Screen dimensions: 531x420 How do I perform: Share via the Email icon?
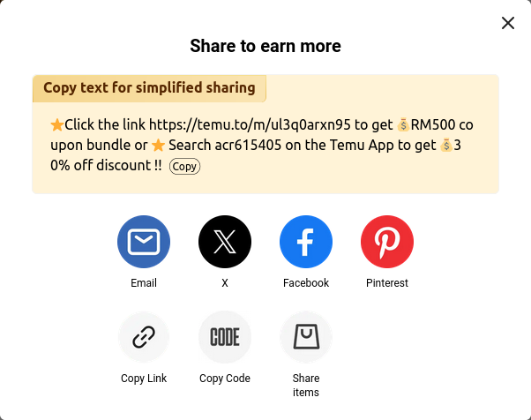(x=144, y=242)
